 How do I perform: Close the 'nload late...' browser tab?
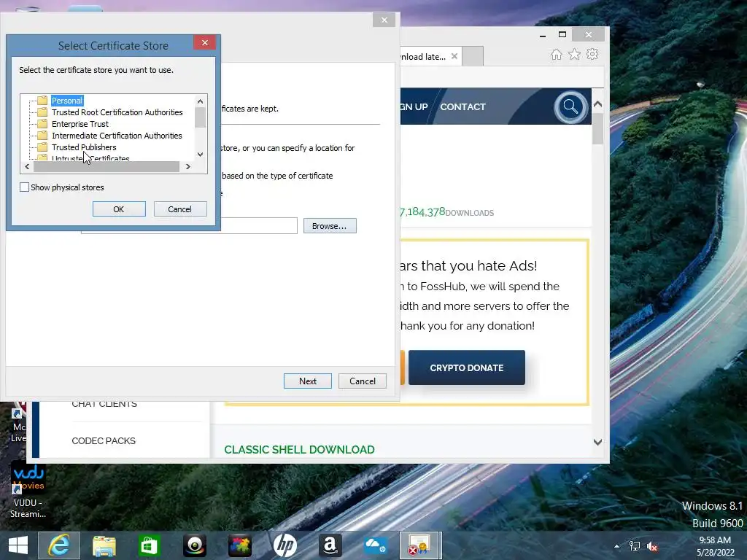[x=454, y=56]
